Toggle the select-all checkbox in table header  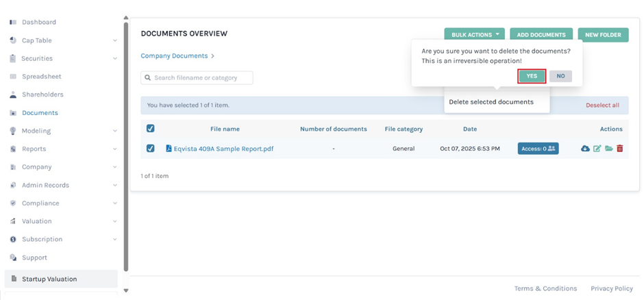tap(151, 128)
